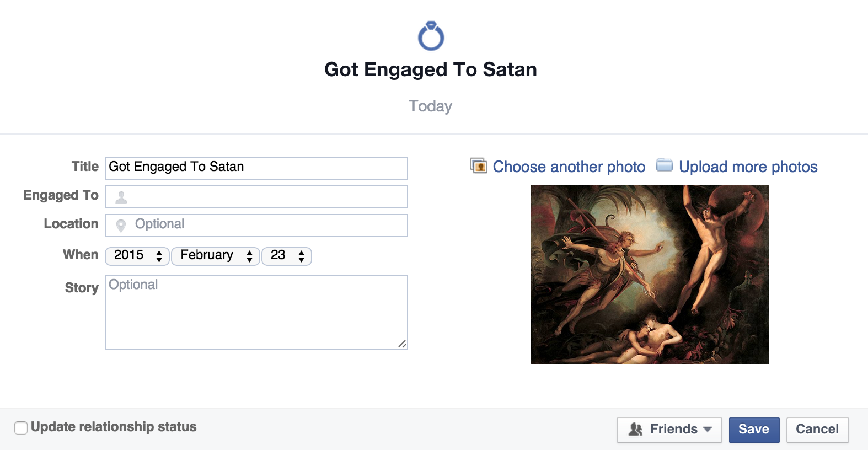Enable Update relationship status checkbox
The width and height of the screenshot is (868, 450).
tap(21, 427)
